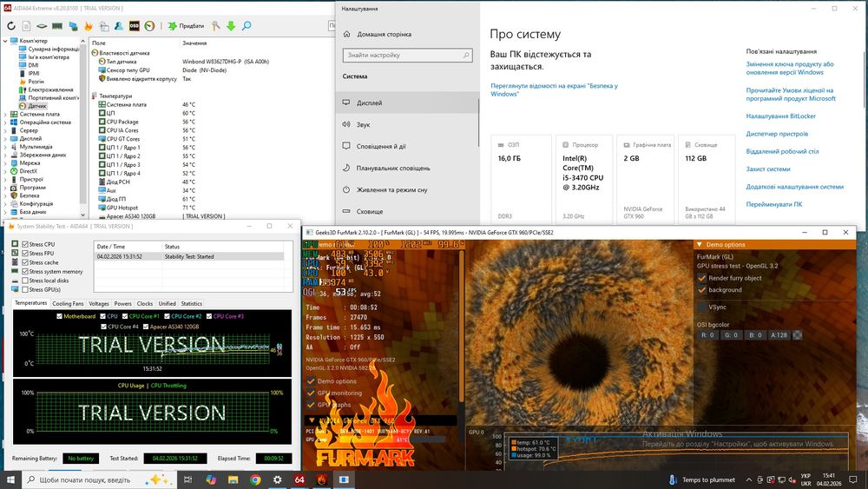Open Task View from taskbar
The height and width of the screenshot is (489, 868).
(x=187, y=479)
